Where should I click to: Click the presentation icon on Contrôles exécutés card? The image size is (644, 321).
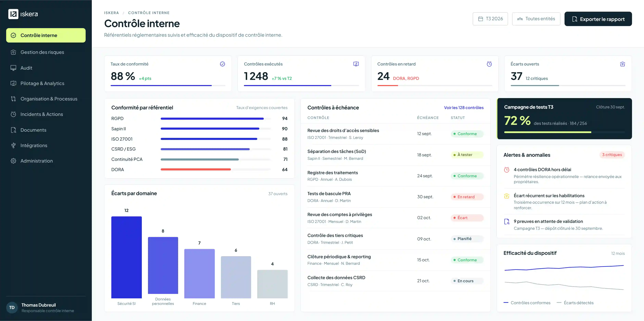356,64
